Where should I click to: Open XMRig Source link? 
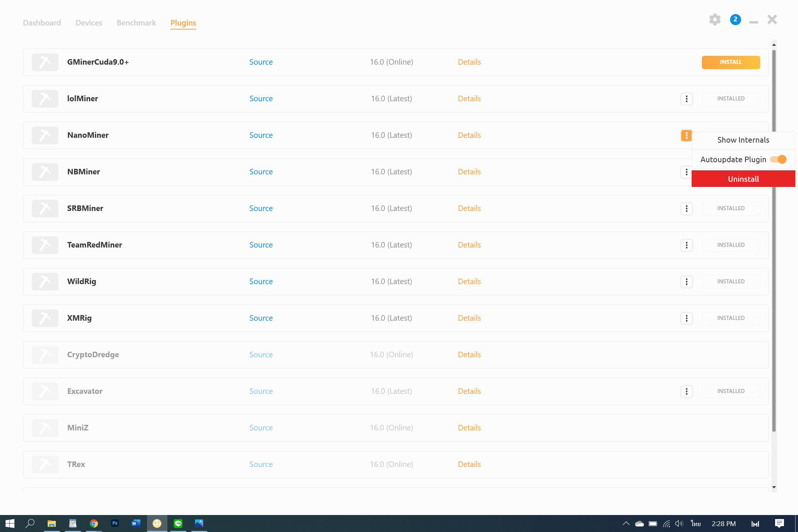click(x=261, y=318)
